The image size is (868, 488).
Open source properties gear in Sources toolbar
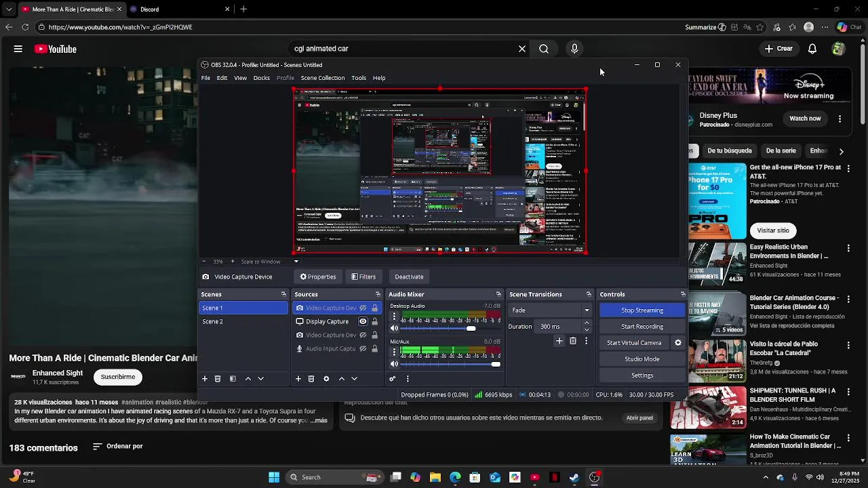[x=326, y=379]
